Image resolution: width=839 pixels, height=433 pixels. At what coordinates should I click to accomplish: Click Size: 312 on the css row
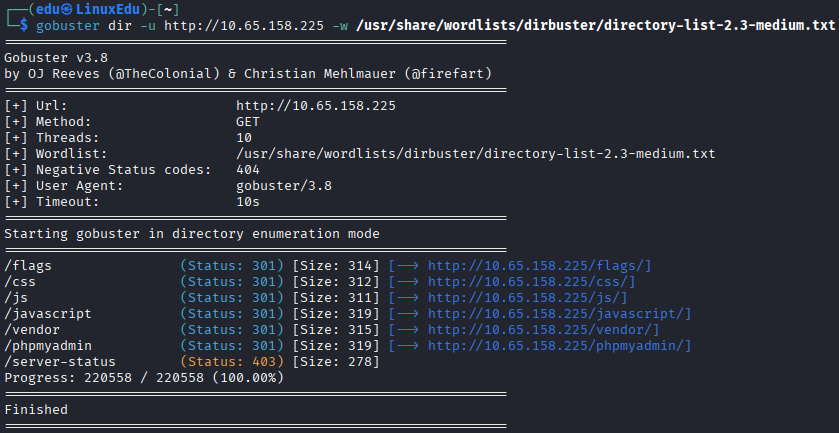[x=336, y=282]
